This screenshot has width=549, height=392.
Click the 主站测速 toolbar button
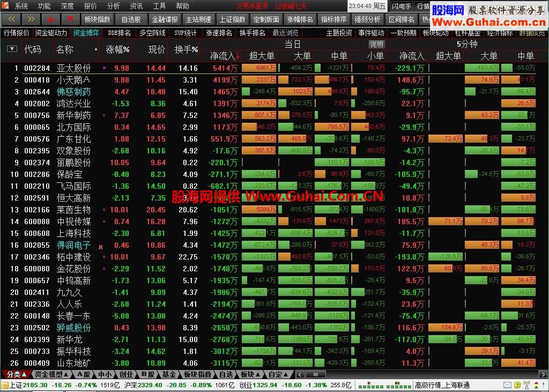198,19
